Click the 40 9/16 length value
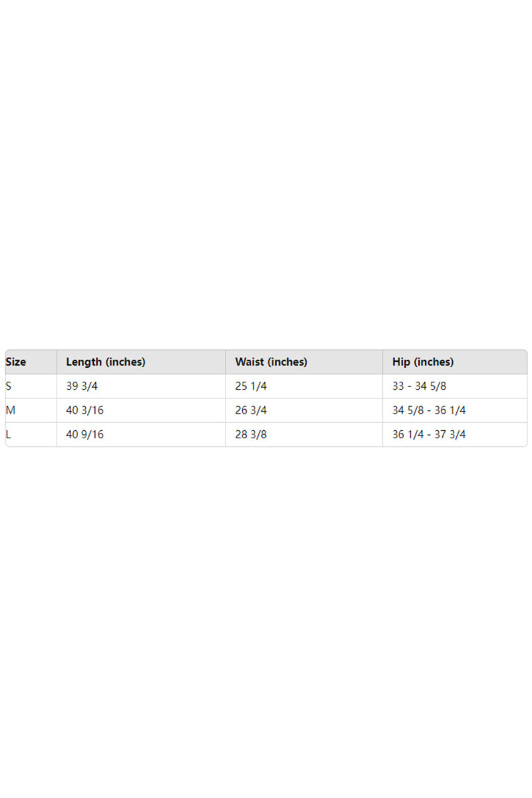532x798 pixels. [x=84, y=434]
